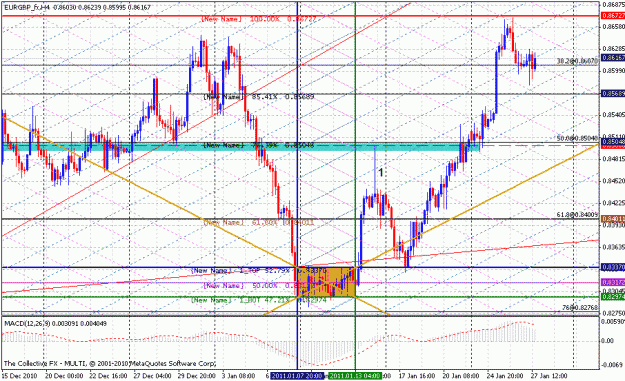Click the 20 Dec 00:00 time label
625x381 pixels.
click(x=64, y=376)
